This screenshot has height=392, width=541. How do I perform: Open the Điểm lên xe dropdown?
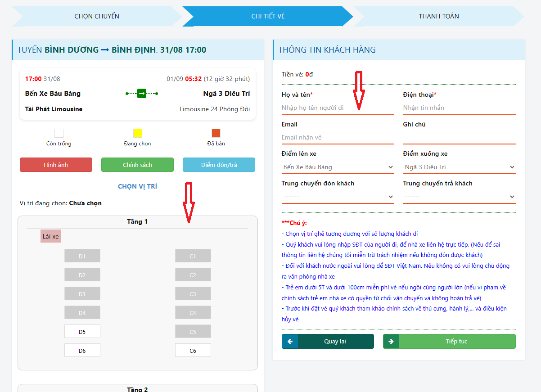pyautogui.click(x=338, y=167)
